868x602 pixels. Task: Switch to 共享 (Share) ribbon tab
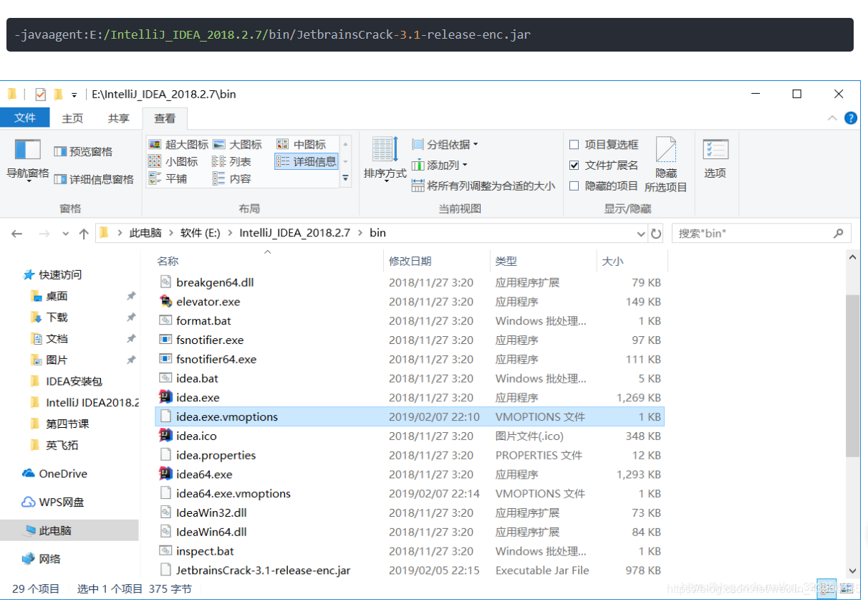pos(118,118)
